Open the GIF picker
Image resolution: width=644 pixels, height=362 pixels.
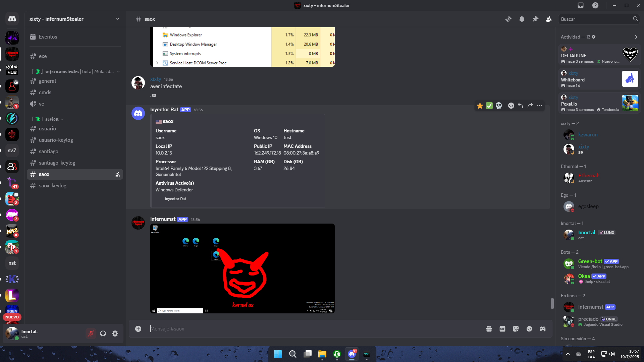point(502,329)
